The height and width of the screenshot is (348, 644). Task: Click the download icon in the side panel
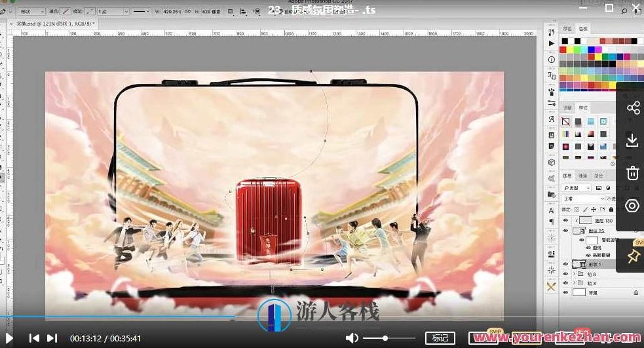pyautogui.click(x=632, y=141)
